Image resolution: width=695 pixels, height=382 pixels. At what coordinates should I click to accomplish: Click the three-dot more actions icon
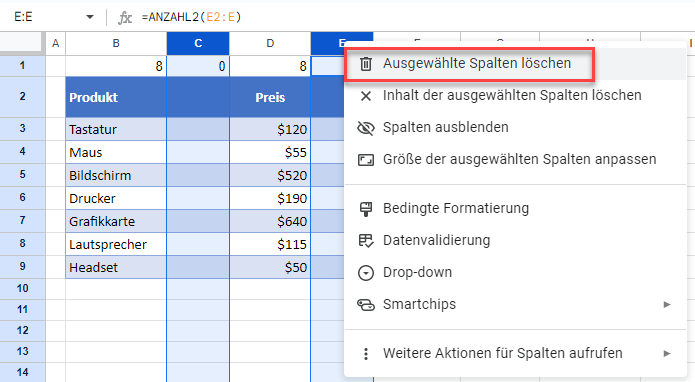pyautogui.click(x=366, y=354)
